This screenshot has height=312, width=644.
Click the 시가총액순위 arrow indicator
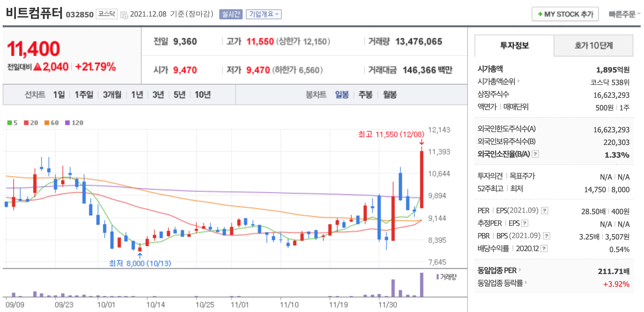point(519,81)
